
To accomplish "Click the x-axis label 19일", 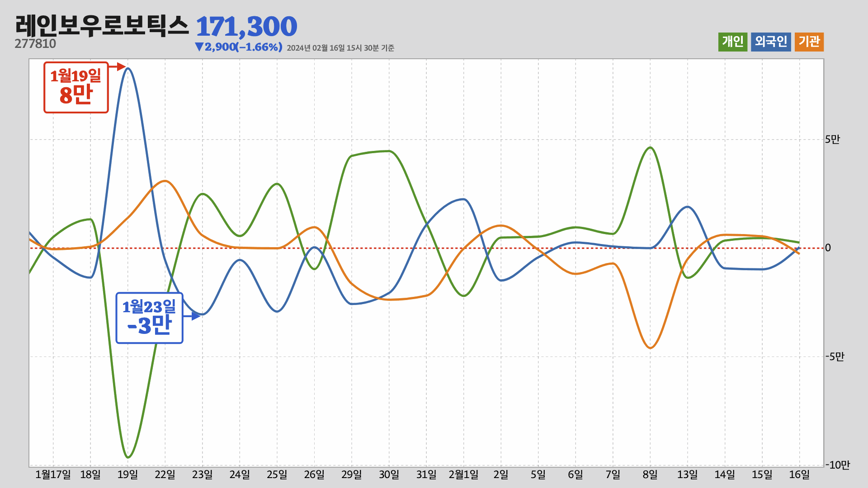I will (x=127, y=474).
